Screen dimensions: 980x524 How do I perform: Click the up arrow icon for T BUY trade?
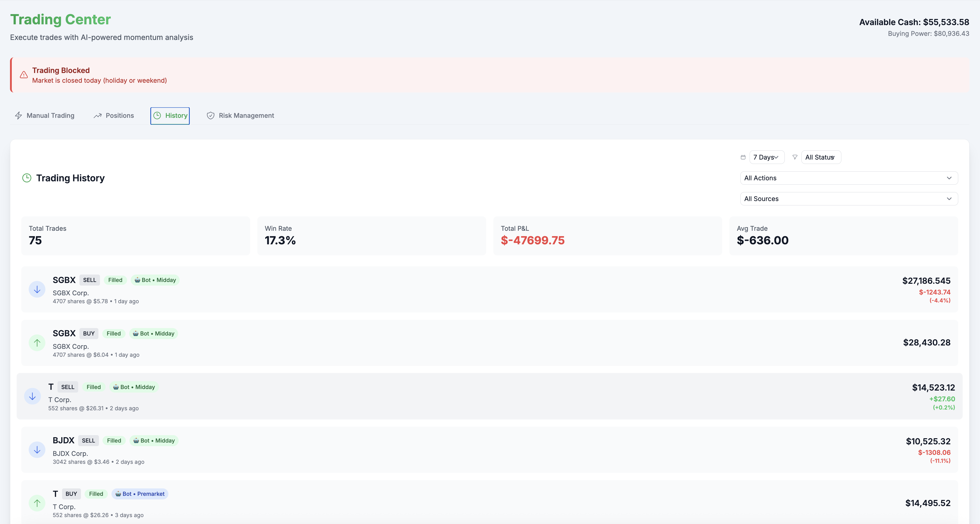point(37,504)
